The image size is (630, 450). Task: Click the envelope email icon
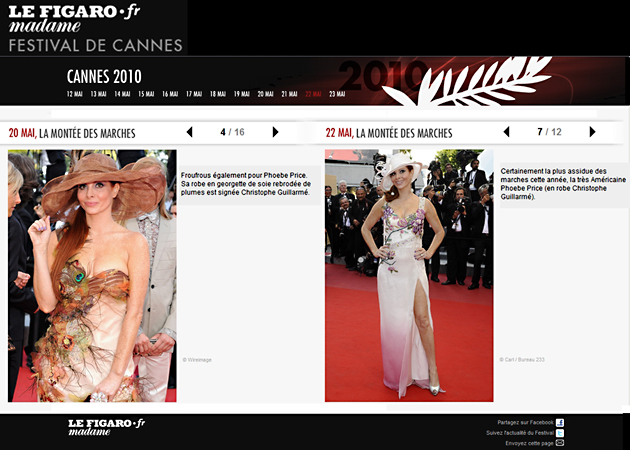pos(560,443)
